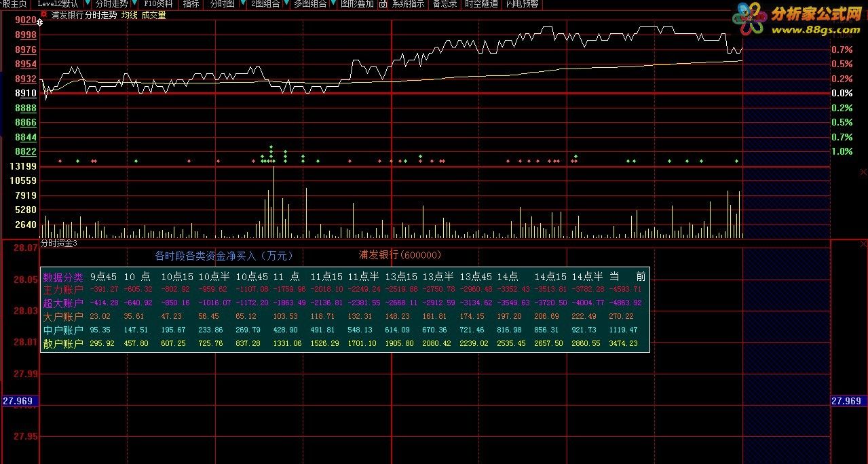868x464 pixels.
Task: Click the 14点半 column header
Action: coord(587,277)
